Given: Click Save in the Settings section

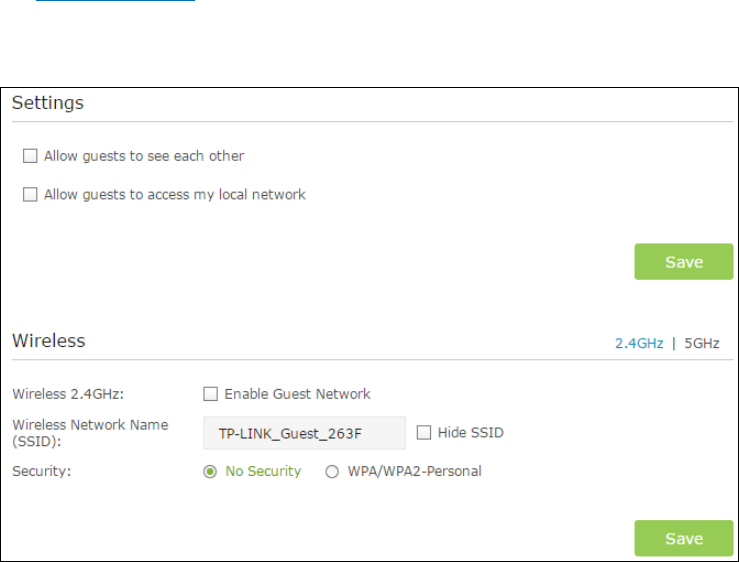Looking at the screenshot, I should coord(683,262).
